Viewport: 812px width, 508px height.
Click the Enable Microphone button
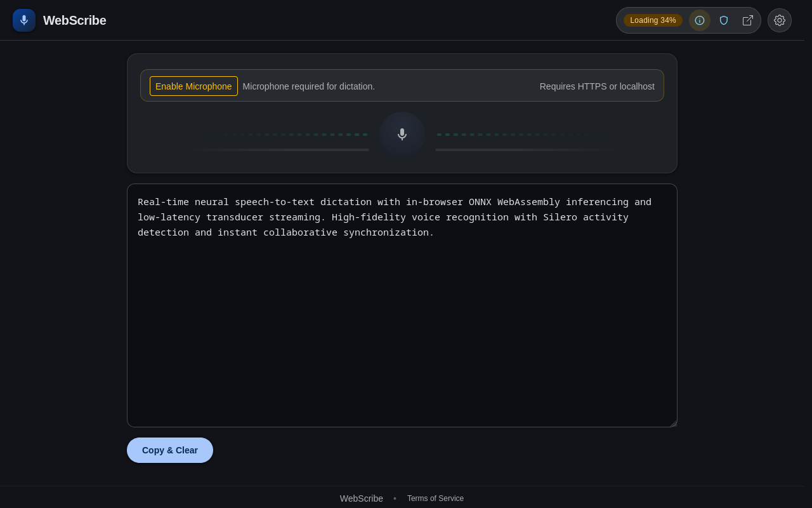[x=193, y=86]
